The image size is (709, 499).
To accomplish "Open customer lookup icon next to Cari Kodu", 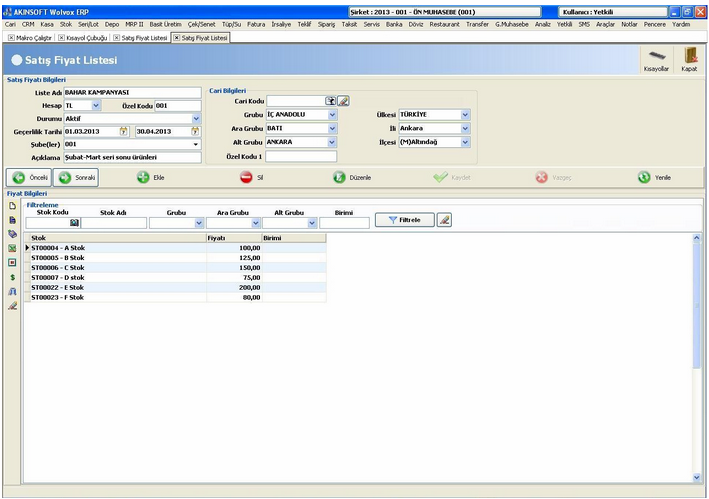I will pos(331,101).
